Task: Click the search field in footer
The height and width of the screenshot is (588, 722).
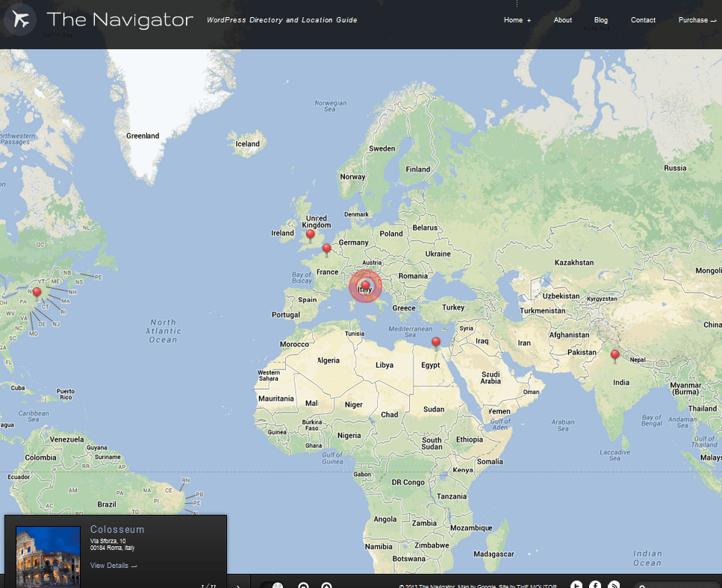Action: click(x=678, y=585)
